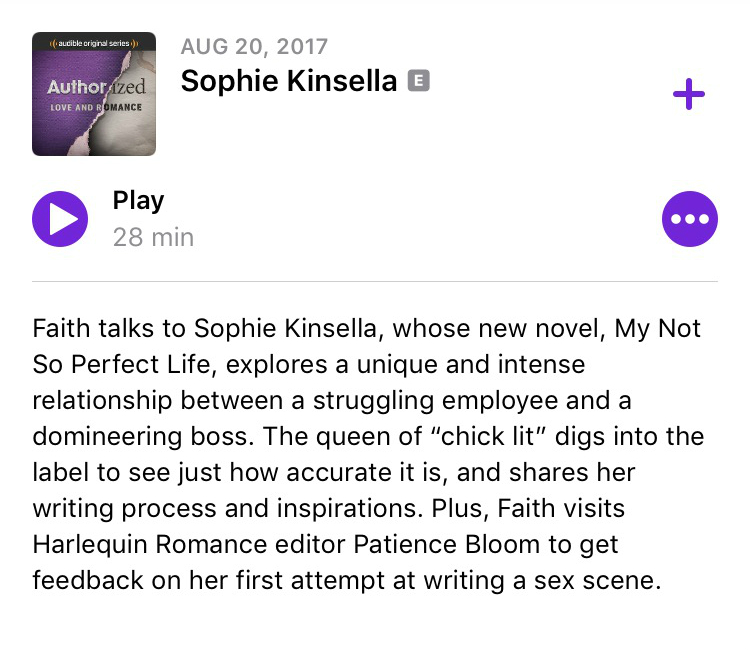The image size is (750, 650).
Task: Select the 'Sophie Kinsella' episode title
Action: pyautogui.click(x=289, y=81)
